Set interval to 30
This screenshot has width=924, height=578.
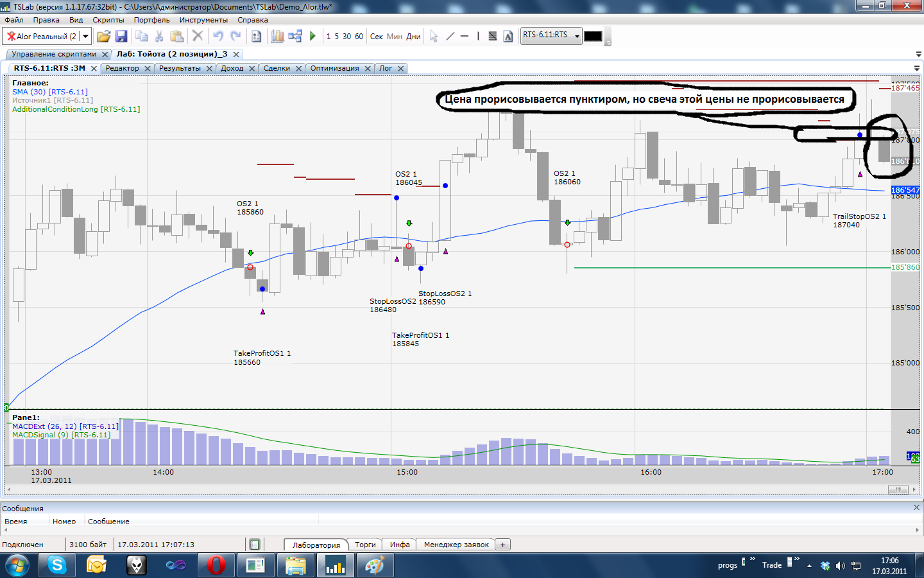tap(346, 37)
